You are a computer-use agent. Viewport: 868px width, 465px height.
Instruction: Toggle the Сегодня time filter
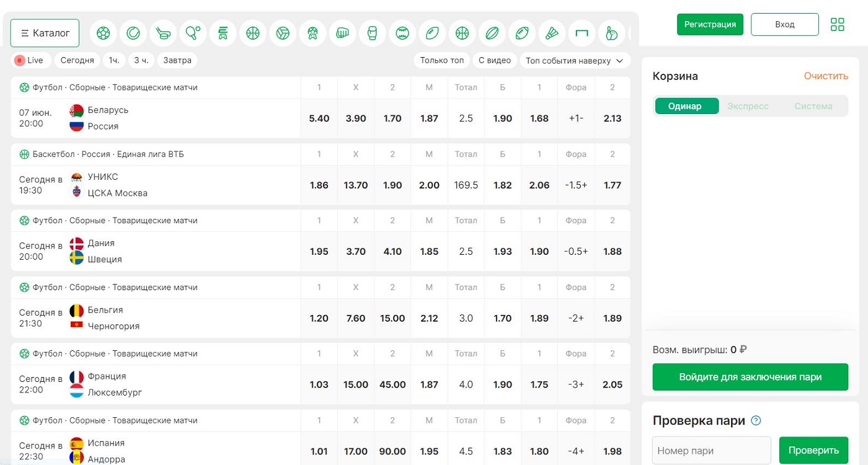[77, 60]
